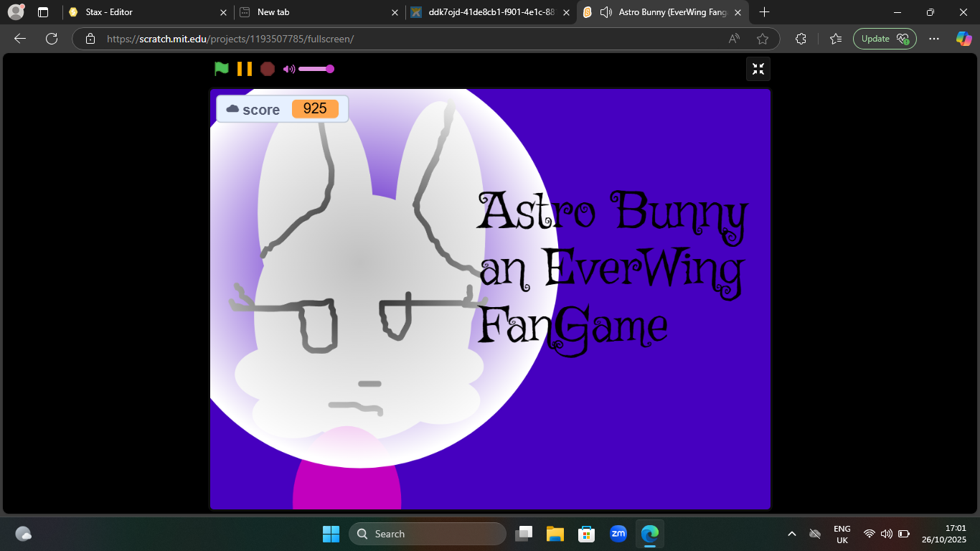The width and height of the screenshot is (980, 551).
Task: Open the Favorites list icon
Action: (836, 39)
